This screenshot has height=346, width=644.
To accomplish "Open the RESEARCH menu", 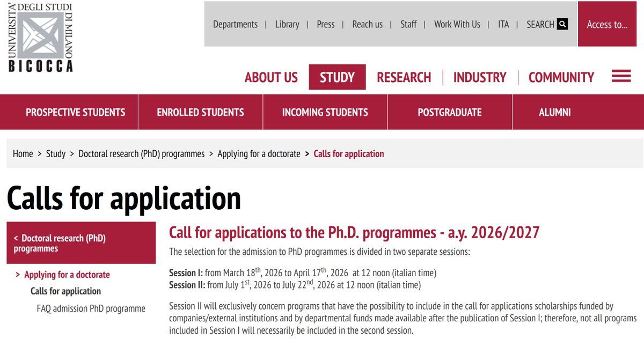I will 404,77.
